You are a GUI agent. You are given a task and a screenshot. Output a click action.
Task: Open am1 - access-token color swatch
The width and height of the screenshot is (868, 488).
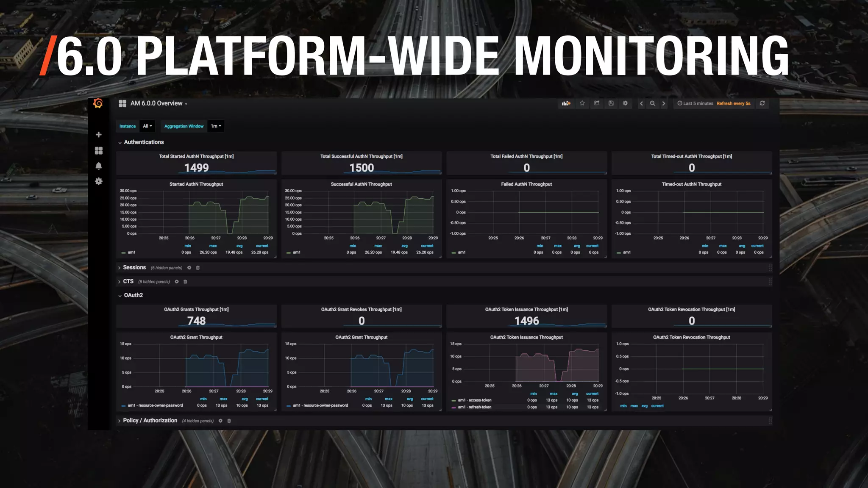[x=453, y=401]
